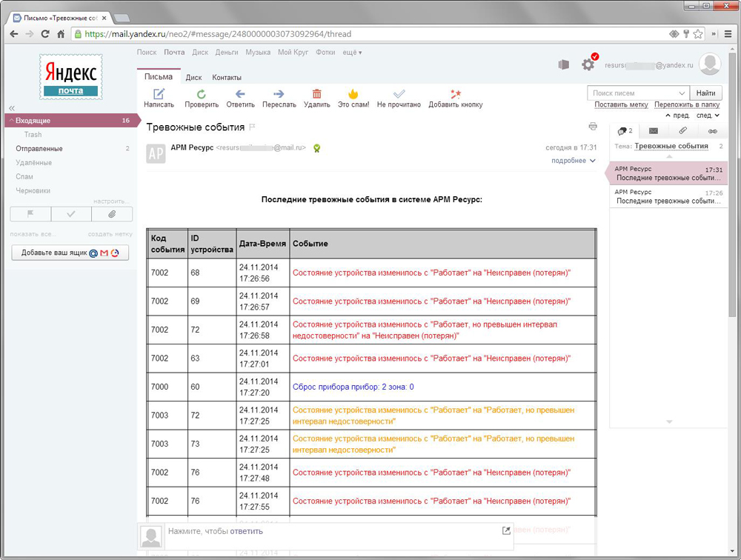The height and width of the screenshot is (560, 741).
Task: Click the Проверить refresh mail icon
Action: pos(202,95)
